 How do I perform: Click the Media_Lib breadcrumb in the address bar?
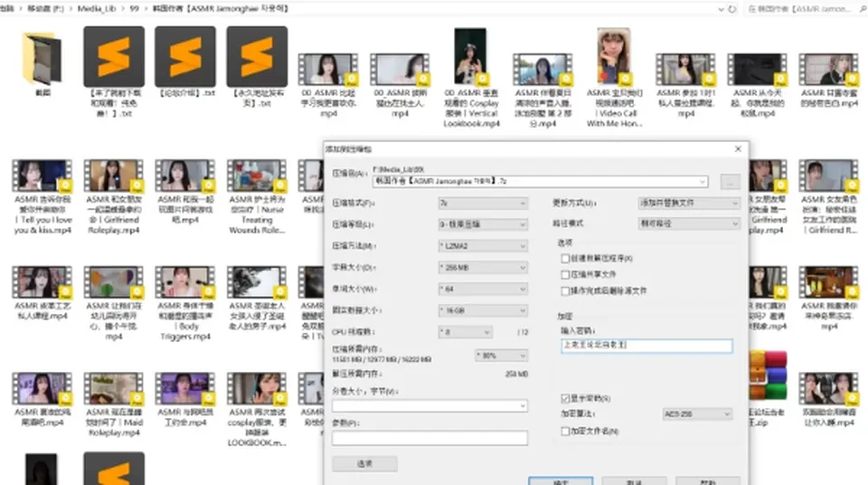[x=97, y=9]
